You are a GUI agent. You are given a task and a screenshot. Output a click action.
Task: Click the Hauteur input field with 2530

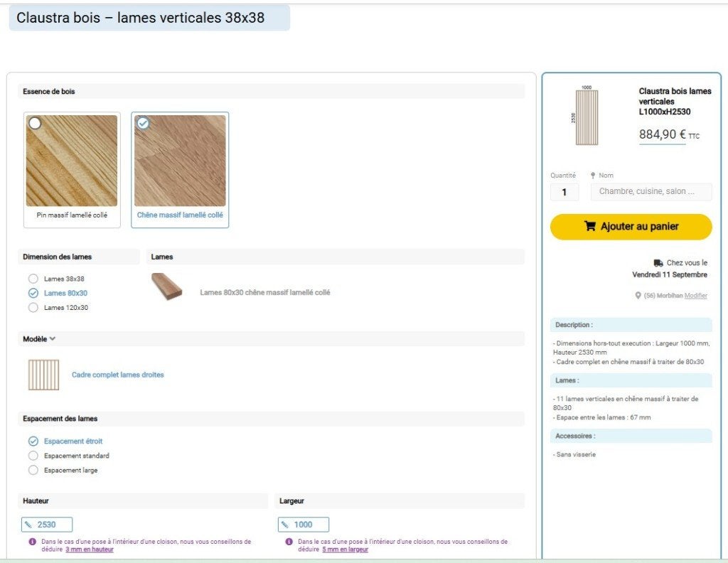coord(47,525)
